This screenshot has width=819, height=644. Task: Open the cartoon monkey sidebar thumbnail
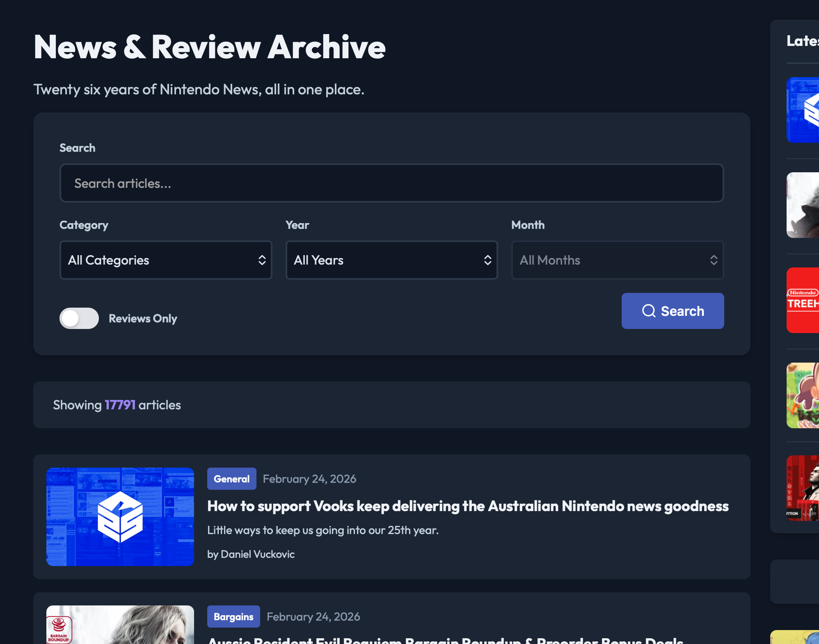803,395
